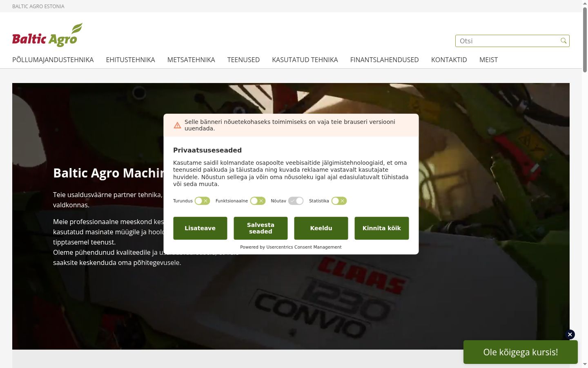Go to the Kontaktid page
The width and height of the screenshot is (588, 368).
coord(449,60)
